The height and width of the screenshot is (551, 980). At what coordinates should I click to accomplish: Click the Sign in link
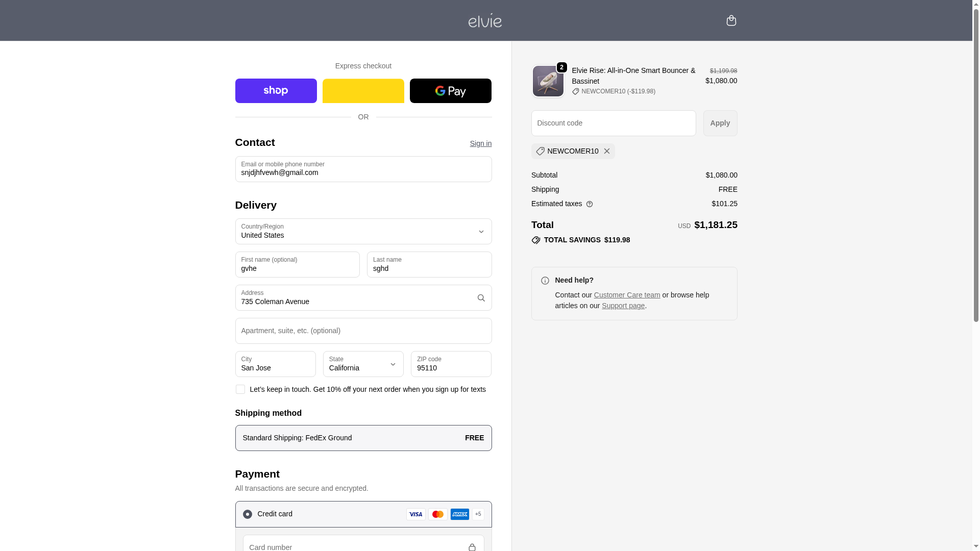pos(480,143)
